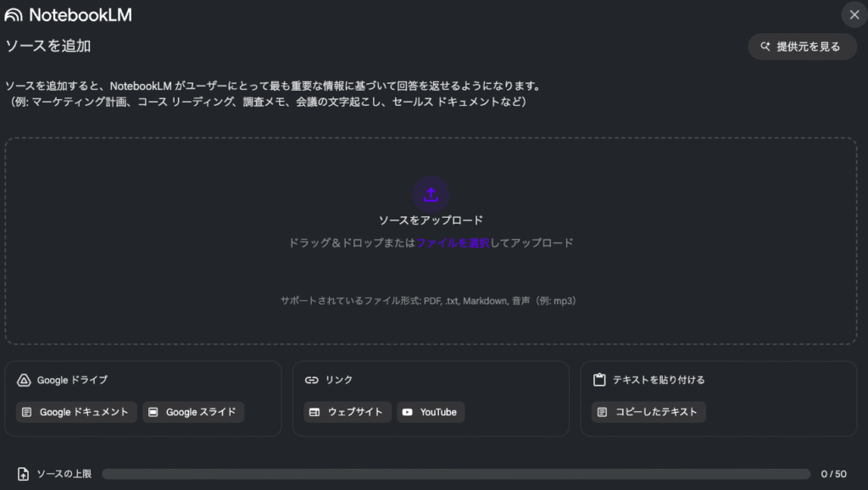The width and height of the screenshot is (868, 490).
Task: Select the Google ドキュメント button
Action: point(76,412)
